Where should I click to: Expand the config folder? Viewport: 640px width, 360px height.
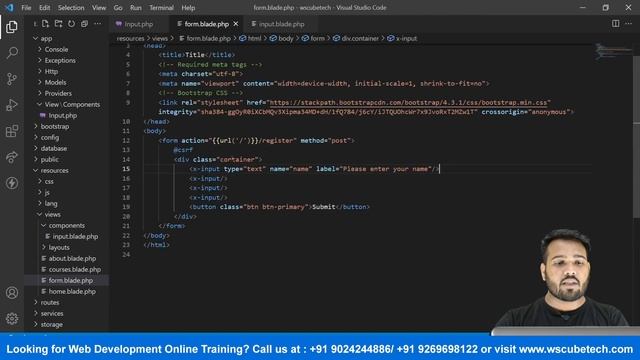pyautogui.click(x=50, y=138)
